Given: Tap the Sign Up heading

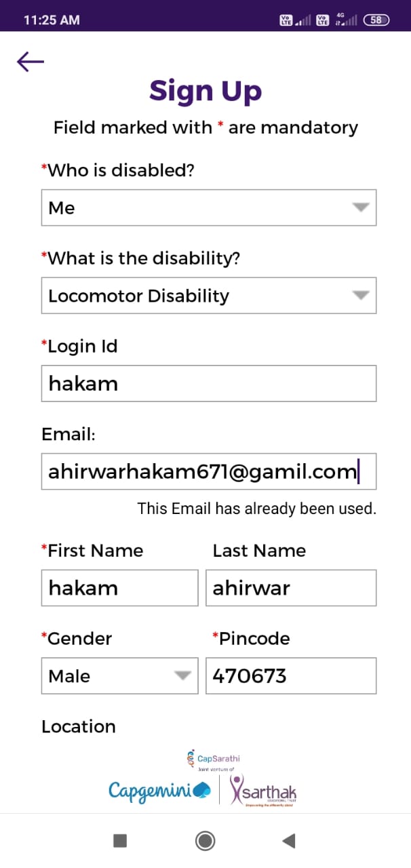Looking at the screenshot, I should [x=206, y=91].
